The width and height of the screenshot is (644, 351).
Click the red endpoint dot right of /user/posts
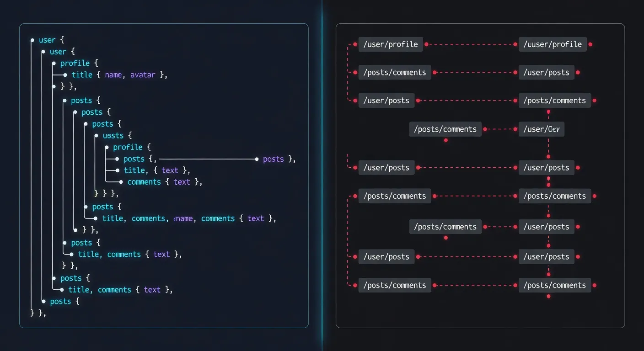[579, 72]
